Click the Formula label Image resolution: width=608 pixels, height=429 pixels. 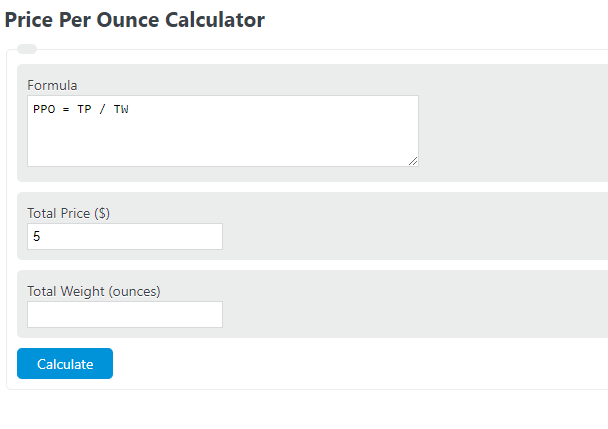click(x=52, y=85)
